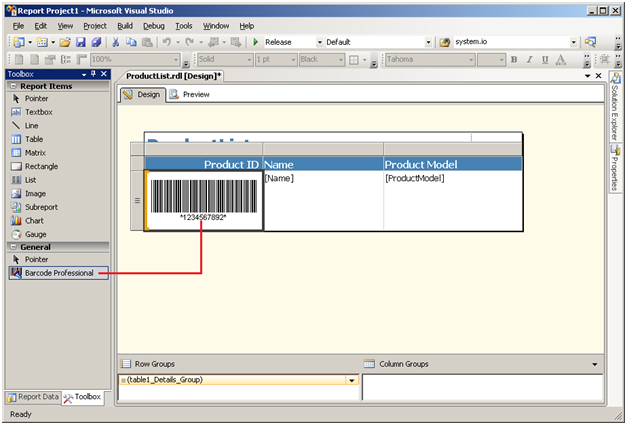627x425 pixels.
Task: Select the Image report item
Action: (34, 193)
